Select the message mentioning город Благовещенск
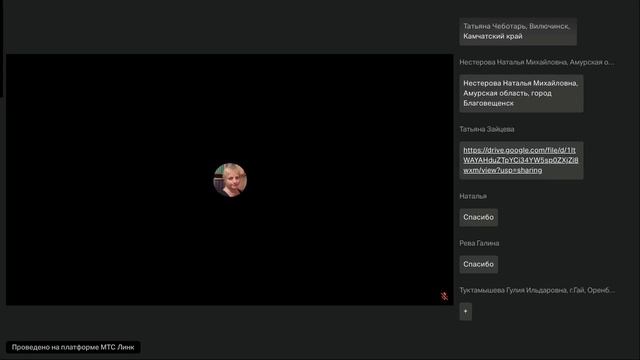 521,93
